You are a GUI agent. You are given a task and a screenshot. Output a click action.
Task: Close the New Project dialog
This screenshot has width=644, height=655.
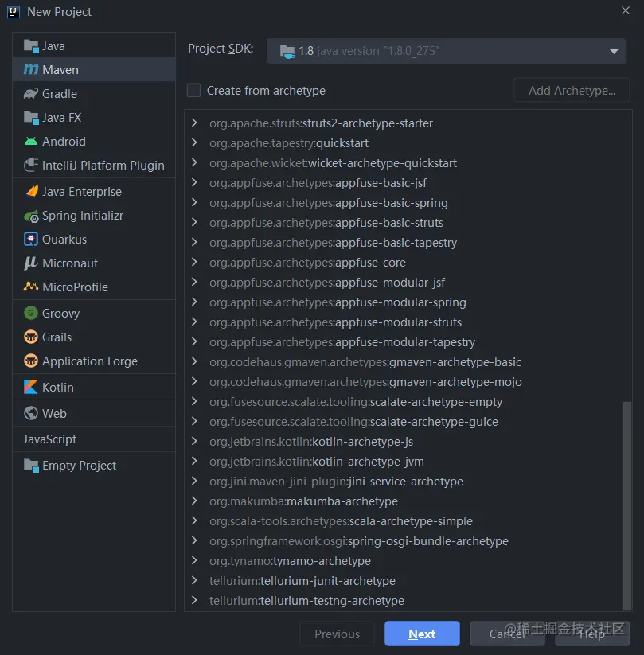coord(625,10)
